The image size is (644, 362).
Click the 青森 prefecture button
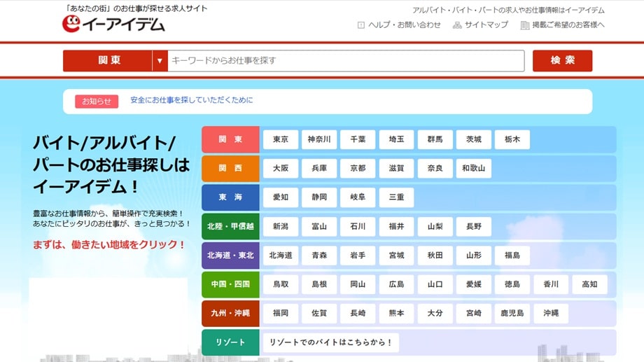click(x=319, y=255)
